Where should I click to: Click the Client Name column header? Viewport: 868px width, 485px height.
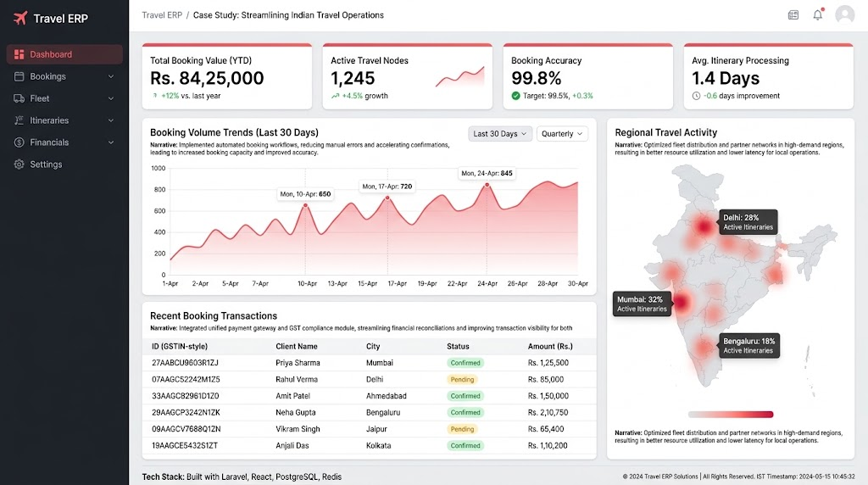coord(297,346)
